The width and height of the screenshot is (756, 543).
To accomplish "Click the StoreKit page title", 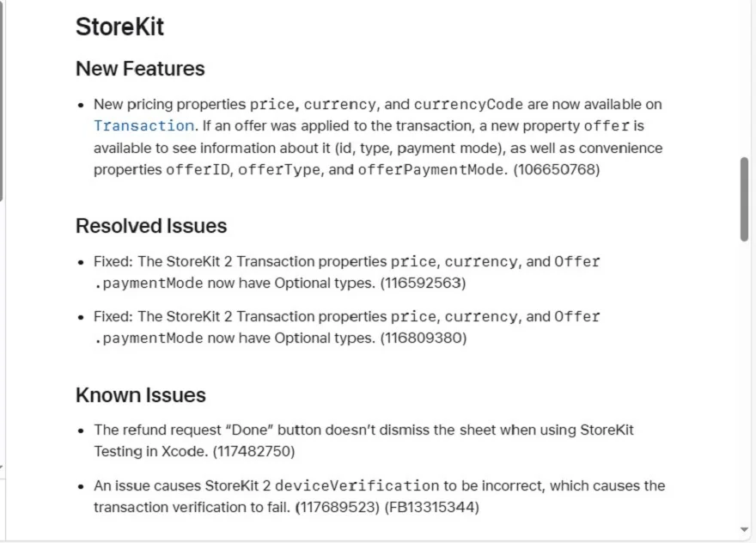I will point(119,27).
